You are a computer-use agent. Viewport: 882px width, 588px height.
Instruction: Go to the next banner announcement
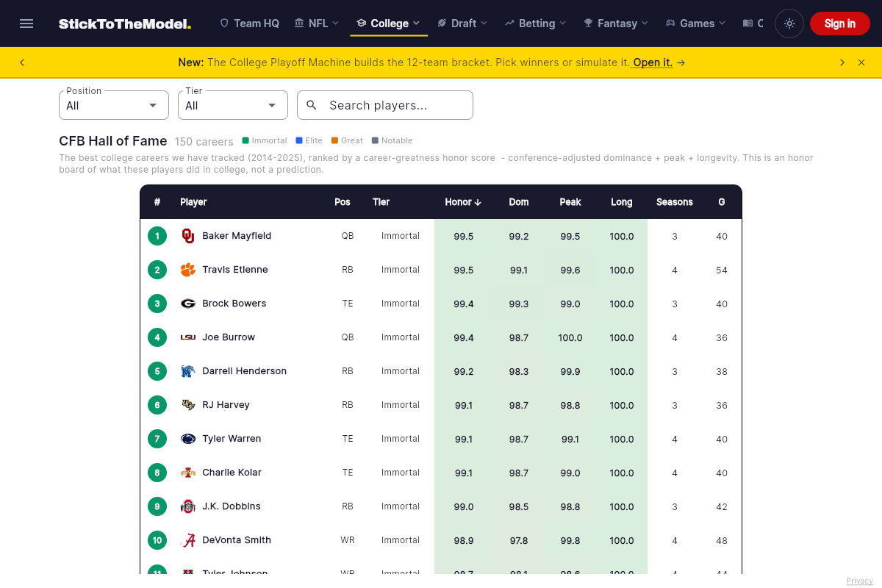[842, 62]
